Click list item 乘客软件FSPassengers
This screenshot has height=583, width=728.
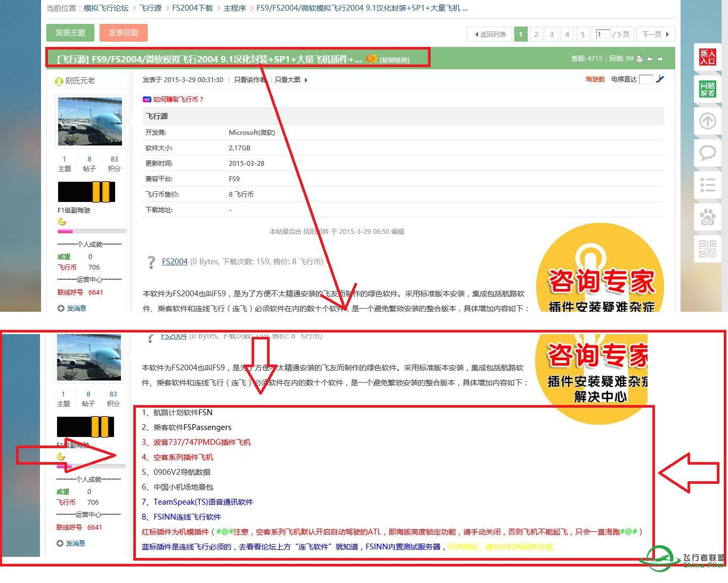coord(192,427)
